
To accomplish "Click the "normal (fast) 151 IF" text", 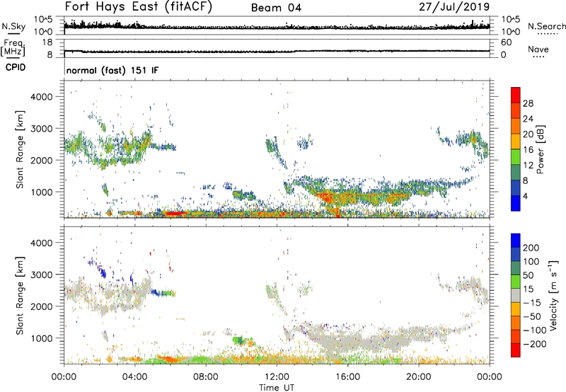I will click(x=112, y=70).
